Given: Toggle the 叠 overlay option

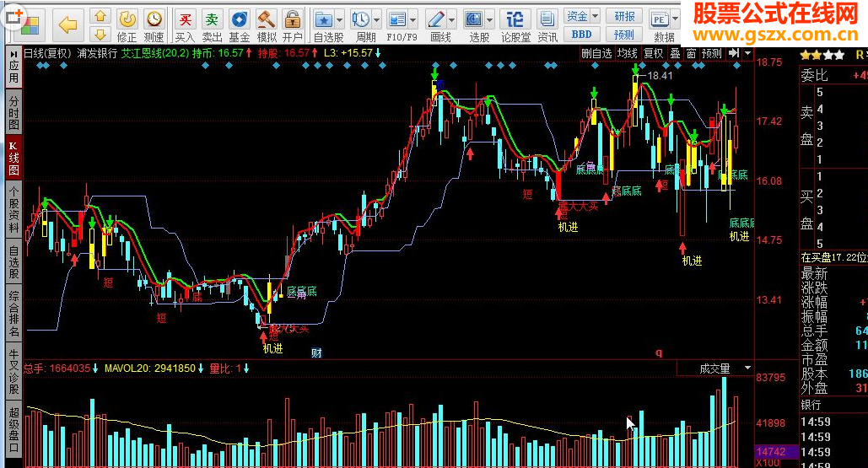Looking at the screenshot, I should tap(675, 53).
